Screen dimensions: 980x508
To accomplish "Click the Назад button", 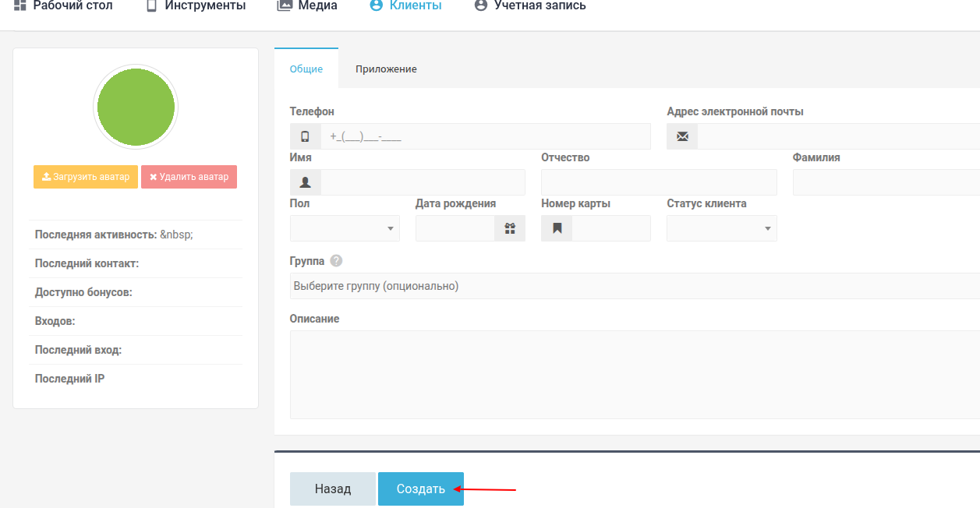I will (x=333, y=489).
